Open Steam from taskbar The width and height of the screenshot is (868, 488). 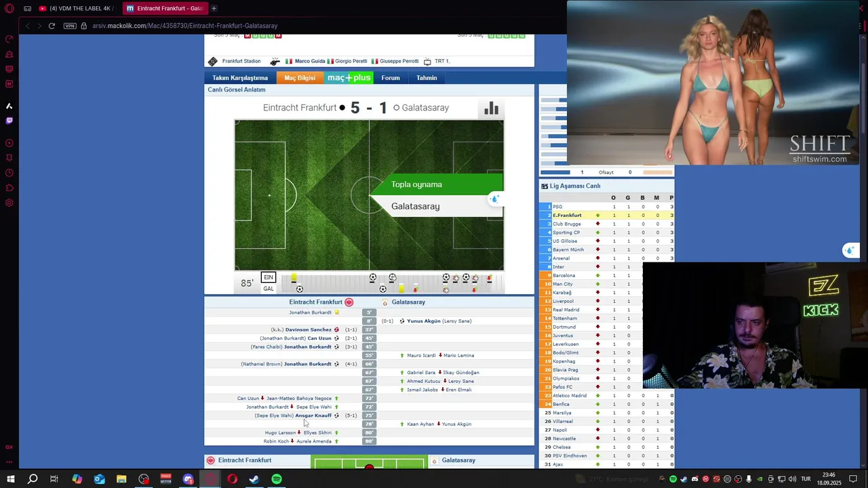tap(254, 479)
